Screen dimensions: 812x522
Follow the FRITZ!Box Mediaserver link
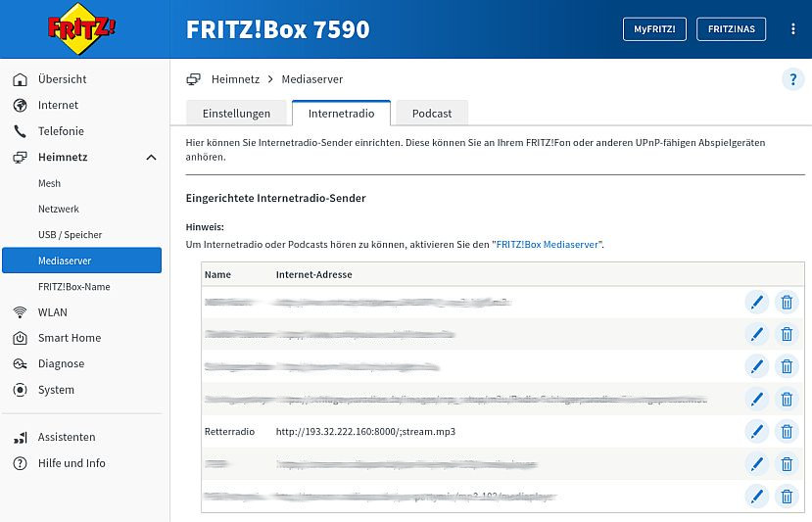[548, 245]
